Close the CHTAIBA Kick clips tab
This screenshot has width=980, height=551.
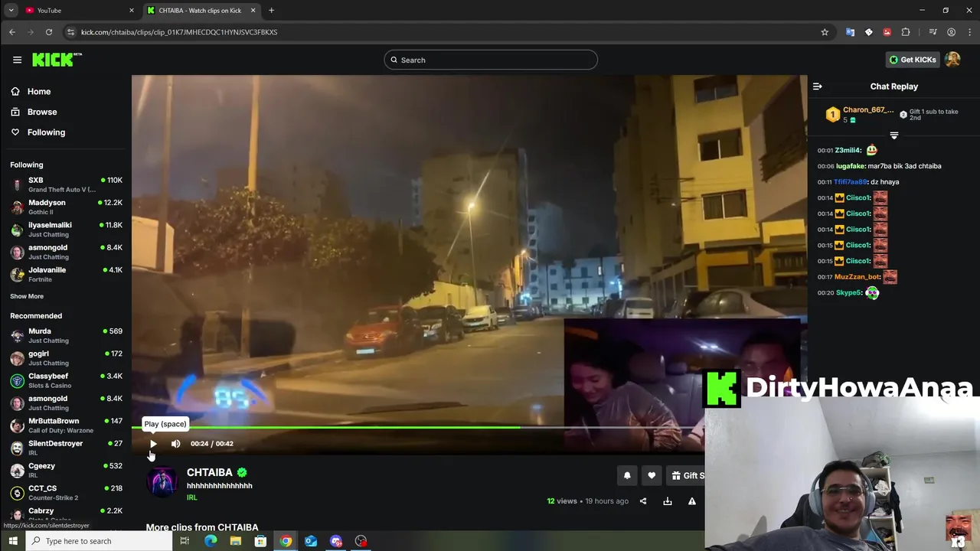coord(253,11)
